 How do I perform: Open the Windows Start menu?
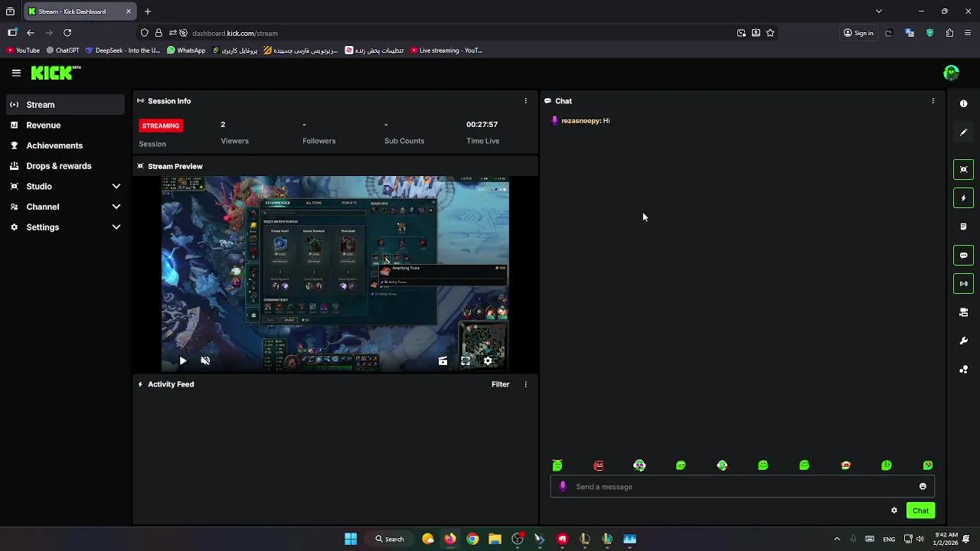pyautogui.click(x=351, y=539)
